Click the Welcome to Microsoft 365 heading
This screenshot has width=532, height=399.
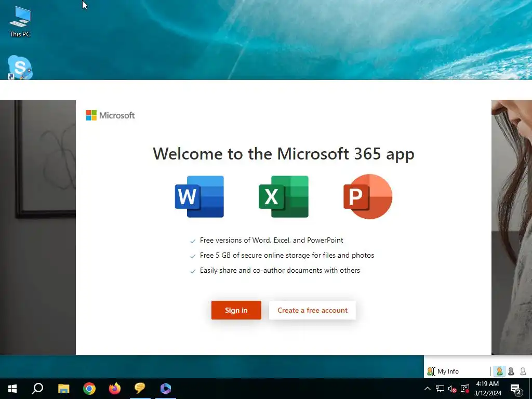[284, 154]
